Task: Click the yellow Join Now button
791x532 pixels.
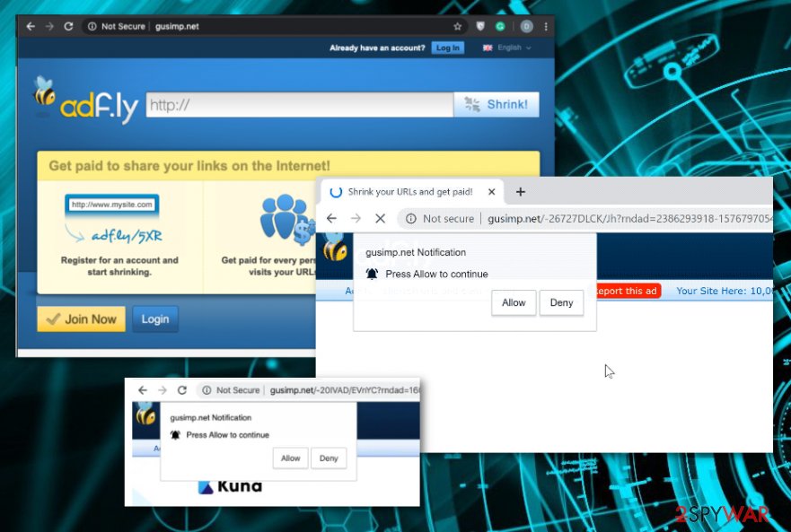Action: [x=81, y=319]
